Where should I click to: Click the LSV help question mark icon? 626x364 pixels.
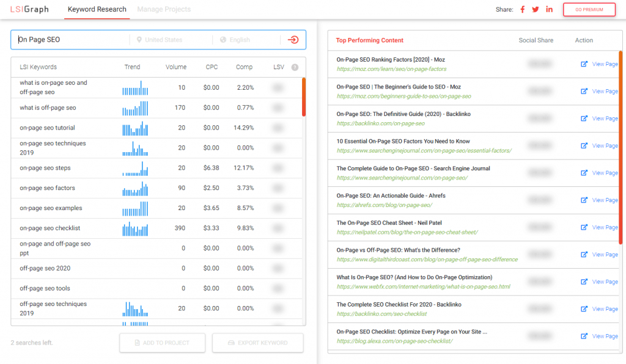[295, 67]
